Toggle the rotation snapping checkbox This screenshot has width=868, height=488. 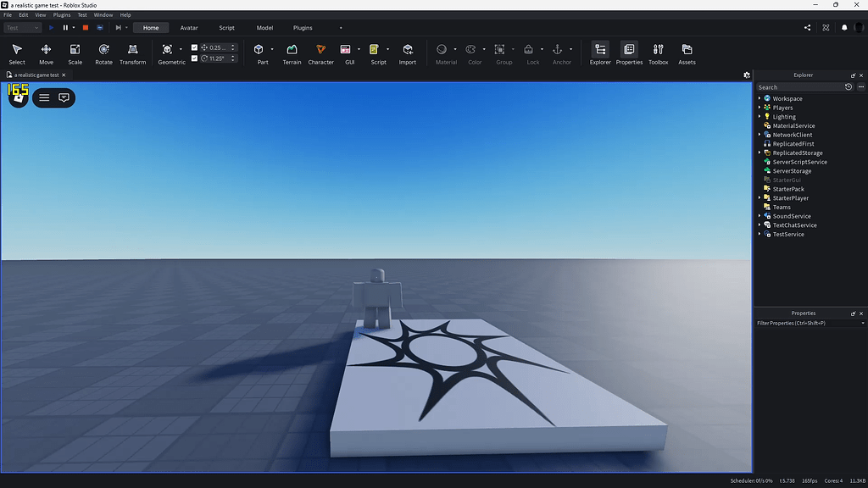coord(194,58)
